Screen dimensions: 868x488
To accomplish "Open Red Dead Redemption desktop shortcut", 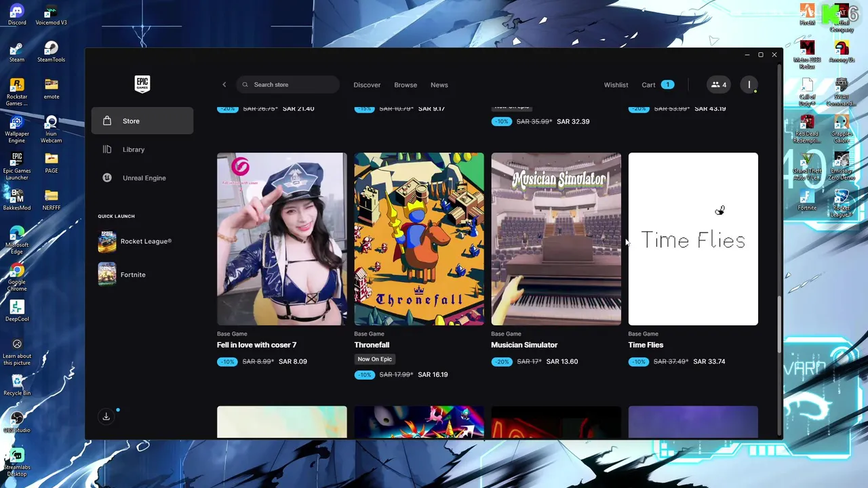I will [807, 129].
